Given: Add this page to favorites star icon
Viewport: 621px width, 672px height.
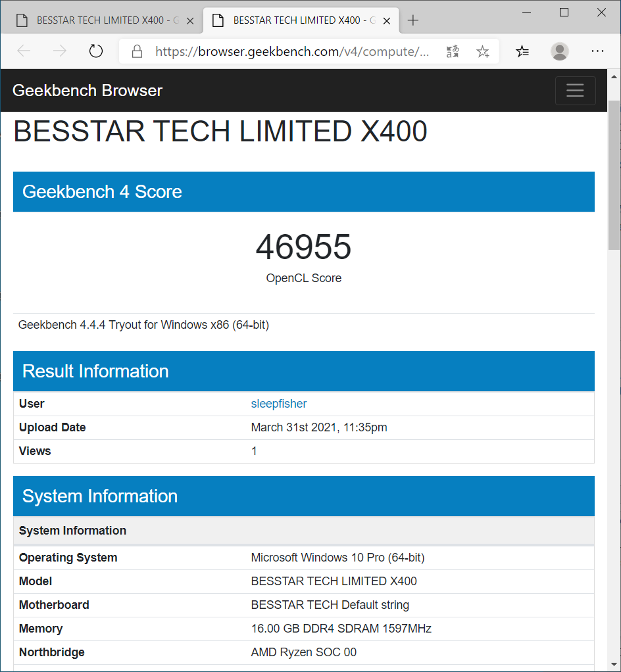Looking at the screenshot, I should (482, 51).
